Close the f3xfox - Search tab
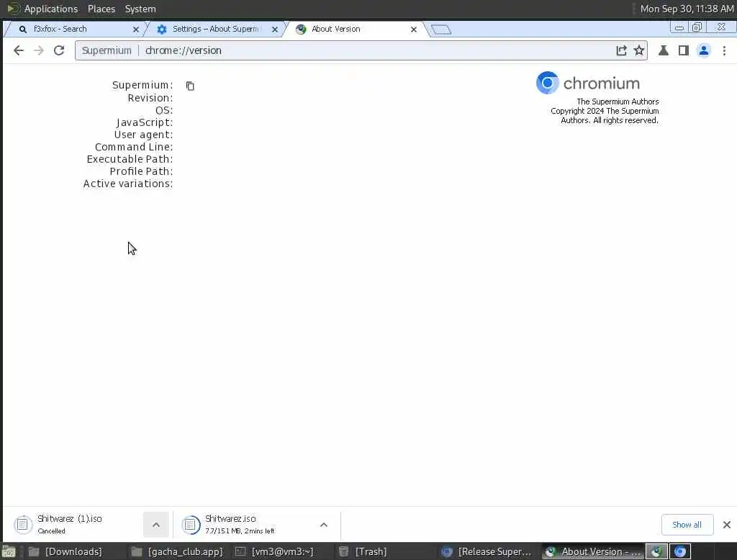The height and width of the screenshot is (560, 737). pos(136,30)
